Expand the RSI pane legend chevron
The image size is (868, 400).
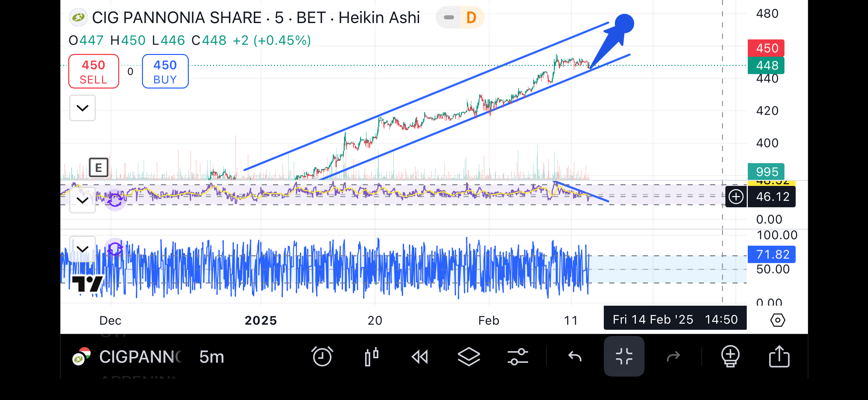pos(83,200)
